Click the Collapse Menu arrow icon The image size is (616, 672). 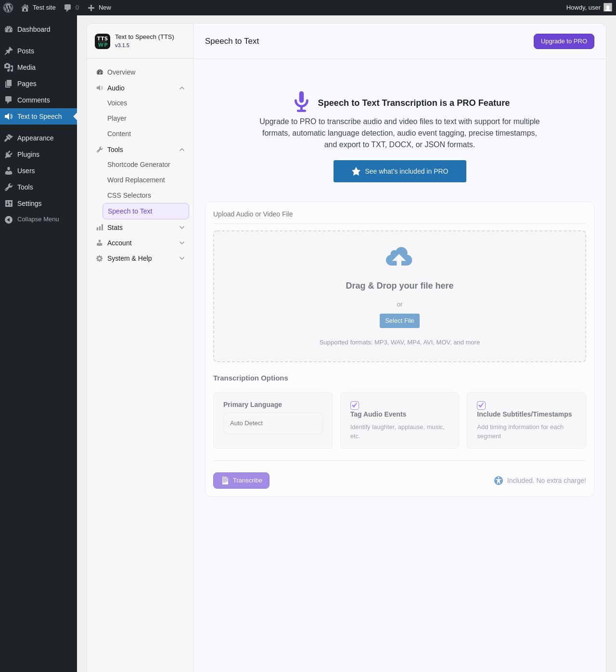pos(9,219)
